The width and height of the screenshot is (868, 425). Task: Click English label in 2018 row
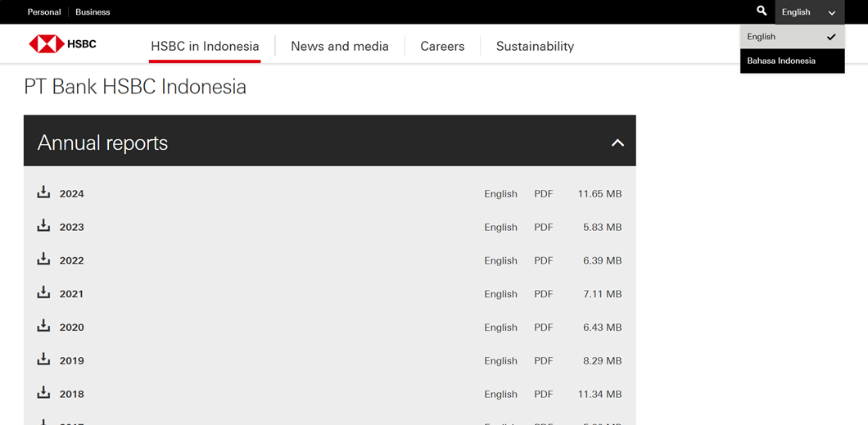501,395
